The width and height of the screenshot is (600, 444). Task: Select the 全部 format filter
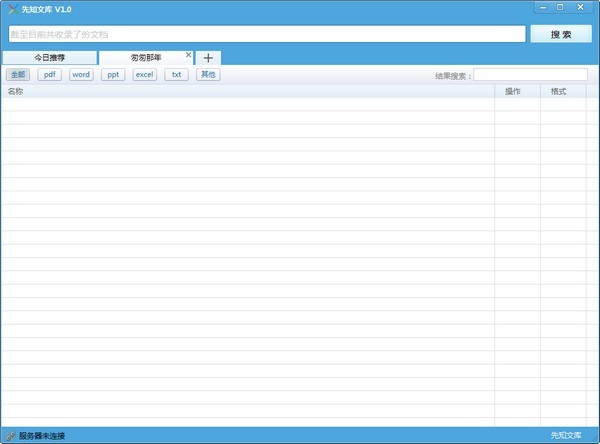18,75
